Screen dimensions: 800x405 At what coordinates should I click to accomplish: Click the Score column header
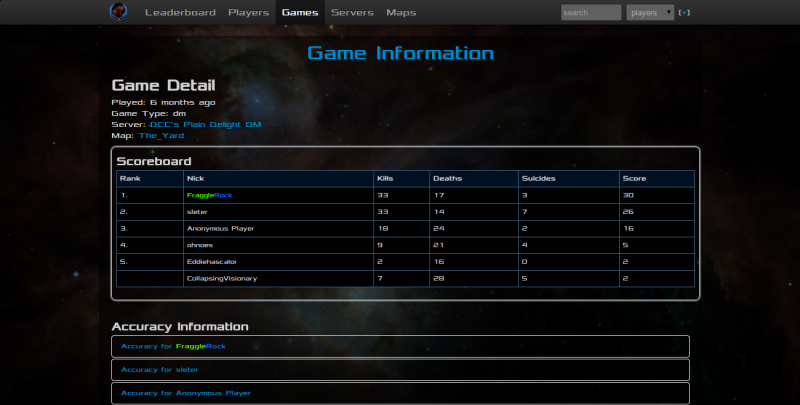(x=634, y=179)
